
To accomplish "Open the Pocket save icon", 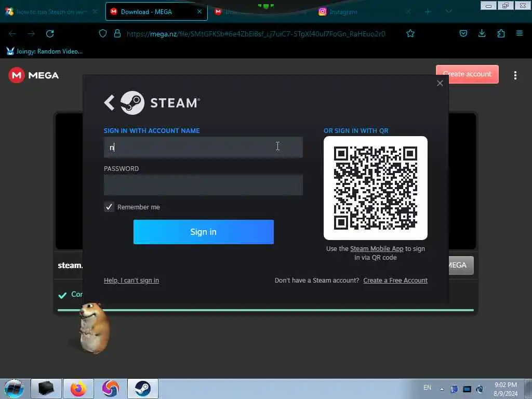I will click(463, 33).
